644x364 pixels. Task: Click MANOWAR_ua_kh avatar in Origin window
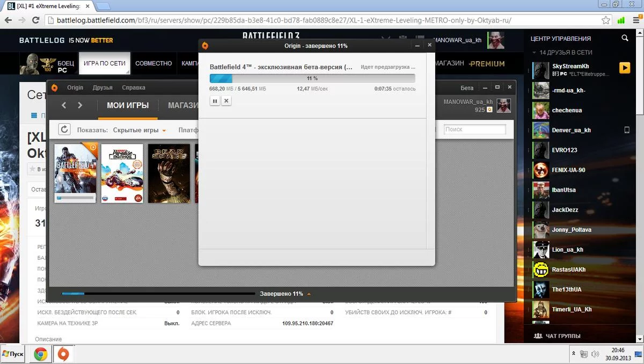pyautogui.click(x=503, y=105)
